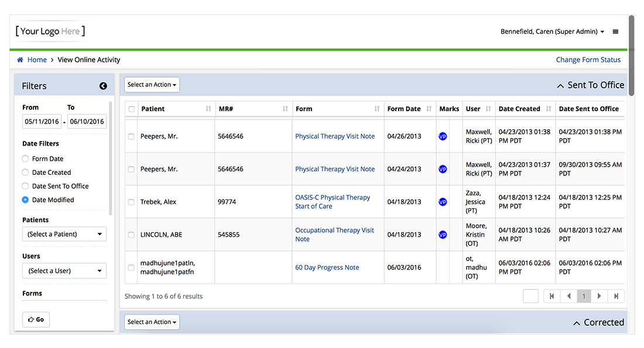Click the home icon in breadcrumb
The image size is (644, 348).
coord(20,60)
